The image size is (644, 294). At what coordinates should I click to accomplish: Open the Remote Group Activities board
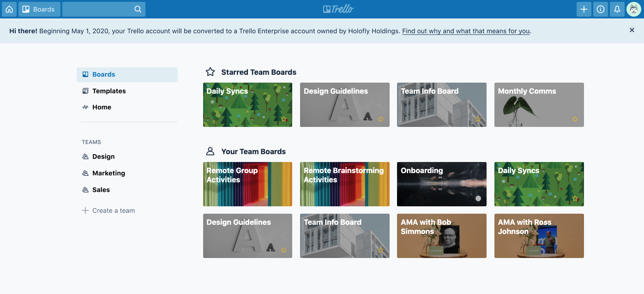click(247, 184)
